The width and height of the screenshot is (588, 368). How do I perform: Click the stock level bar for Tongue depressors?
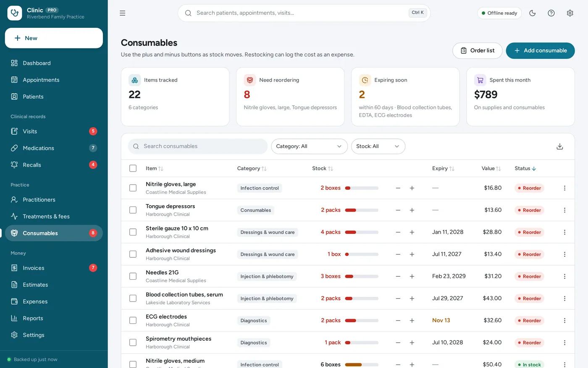coord(362,210)
